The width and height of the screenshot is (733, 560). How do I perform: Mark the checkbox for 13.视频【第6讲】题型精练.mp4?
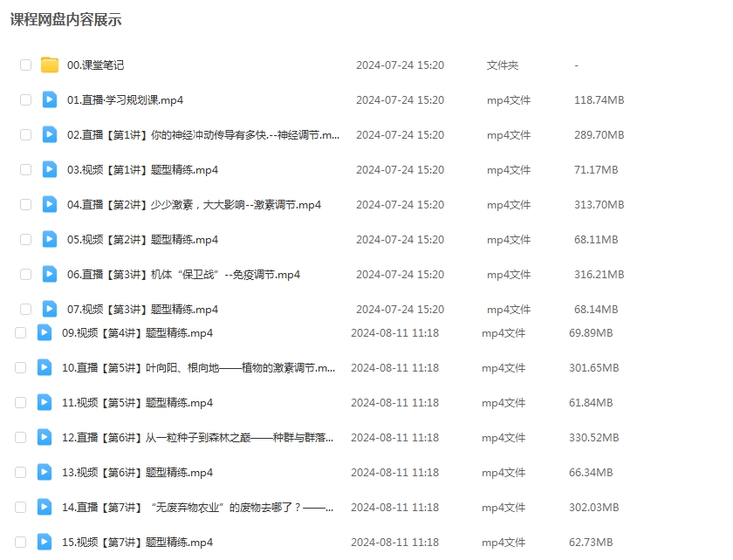coord(20,473)
